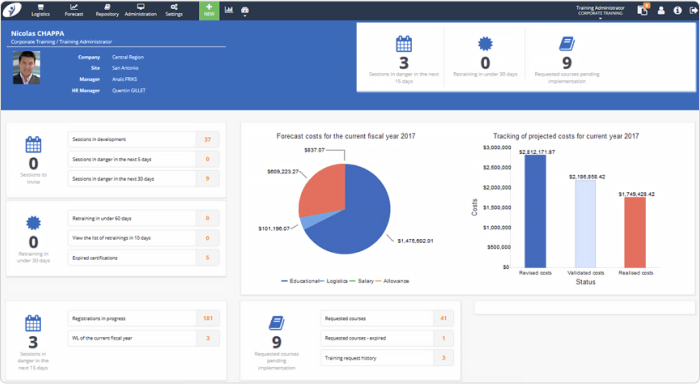Screen dimensions: 700x384
Task: Open the bar chart reports icon
Action: coord(229,9)
